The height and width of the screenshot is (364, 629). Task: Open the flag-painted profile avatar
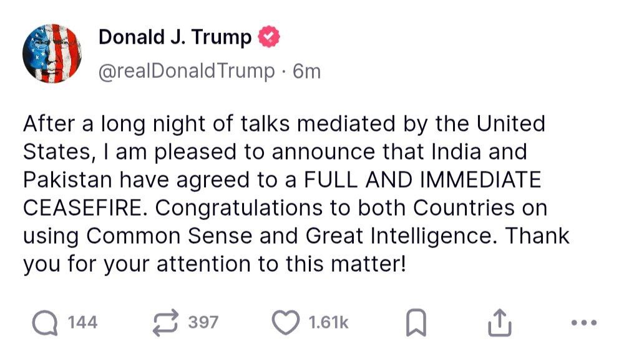52,55
